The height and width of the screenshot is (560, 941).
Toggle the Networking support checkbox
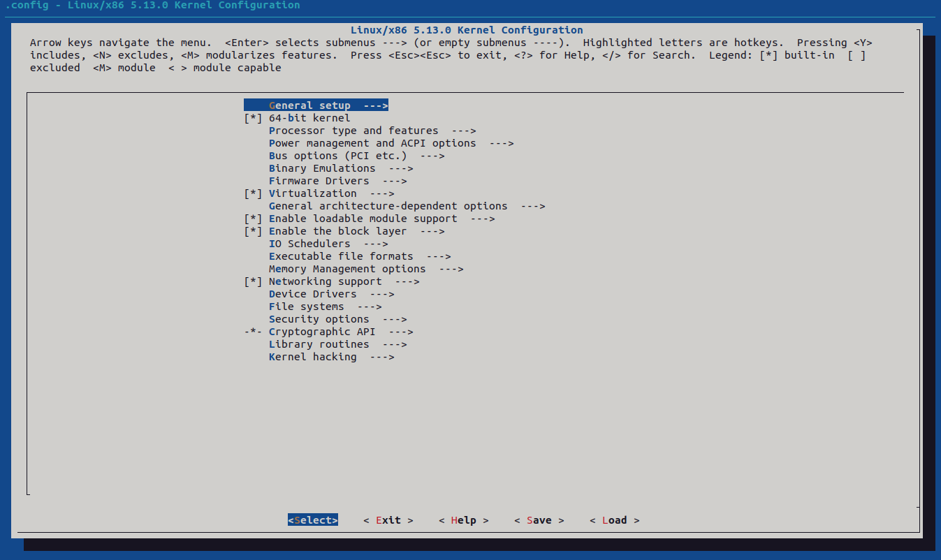click(x=253, y=281)
